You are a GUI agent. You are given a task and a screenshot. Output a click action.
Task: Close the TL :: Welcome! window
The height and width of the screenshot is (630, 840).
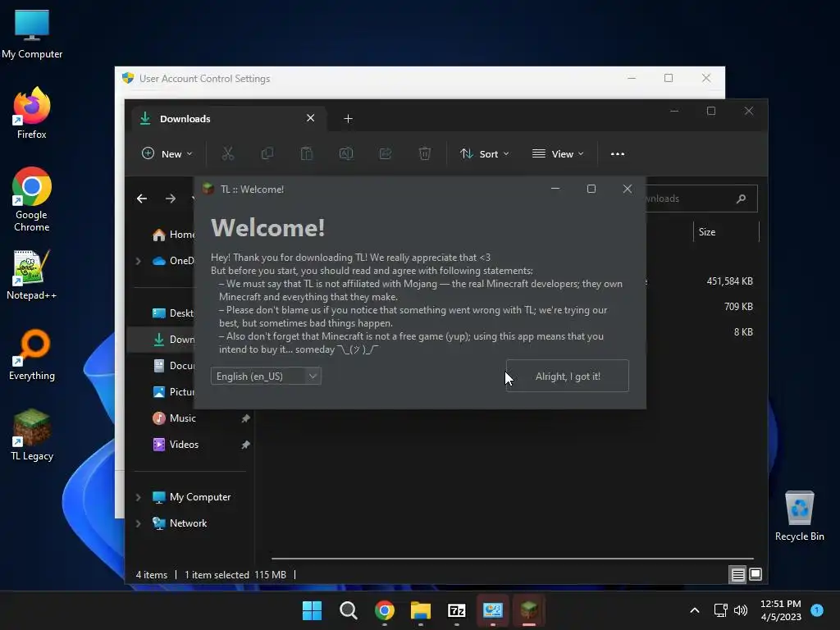[x=628, y=189]
